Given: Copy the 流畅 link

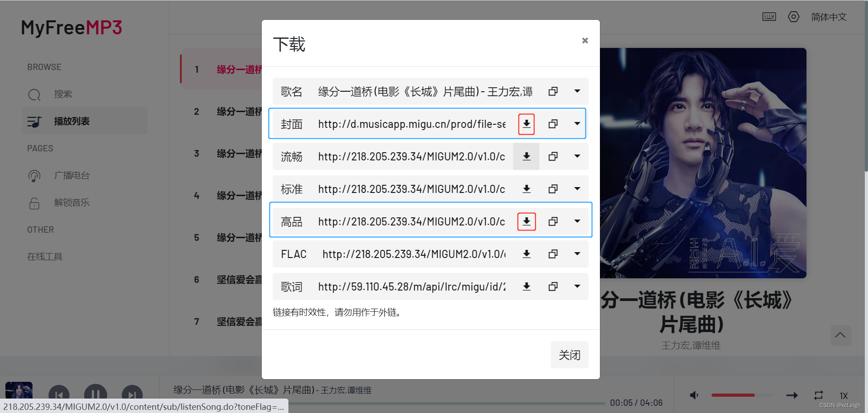Looking at the screenshot, I should pyautogui.click(x=552, y=156).
